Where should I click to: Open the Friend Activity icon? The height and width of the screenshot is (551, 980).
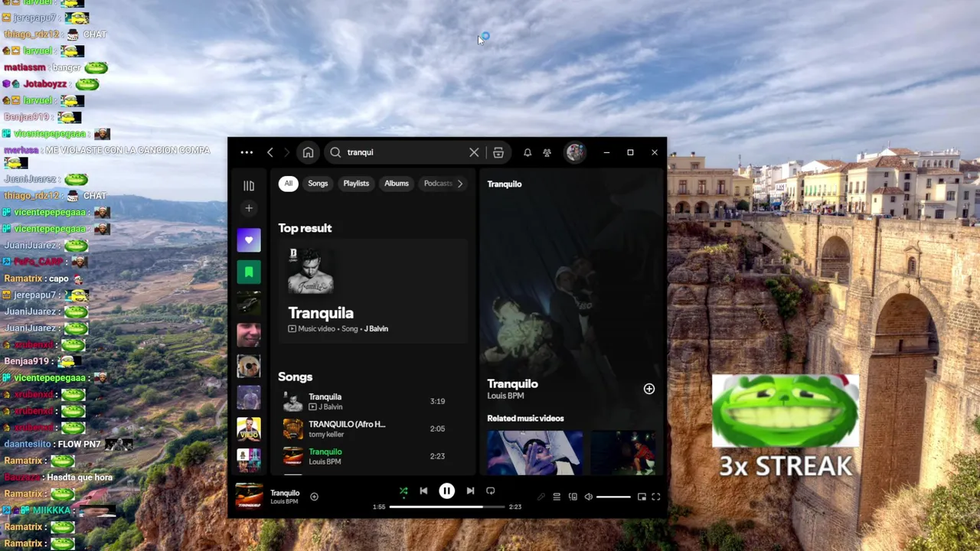tap(547, 152)
